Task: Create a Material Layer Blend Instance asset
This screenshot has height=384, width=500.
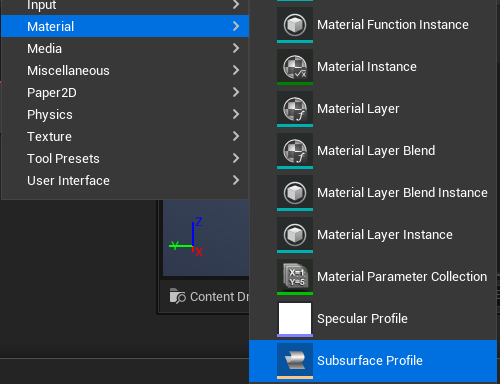Action: 373,193
